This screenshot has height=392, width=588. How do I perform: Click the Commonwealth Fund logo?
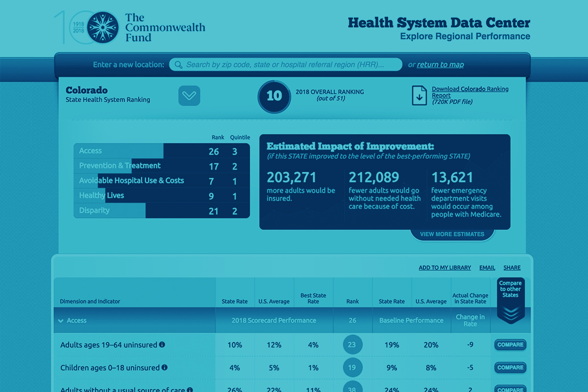[130, 28]
